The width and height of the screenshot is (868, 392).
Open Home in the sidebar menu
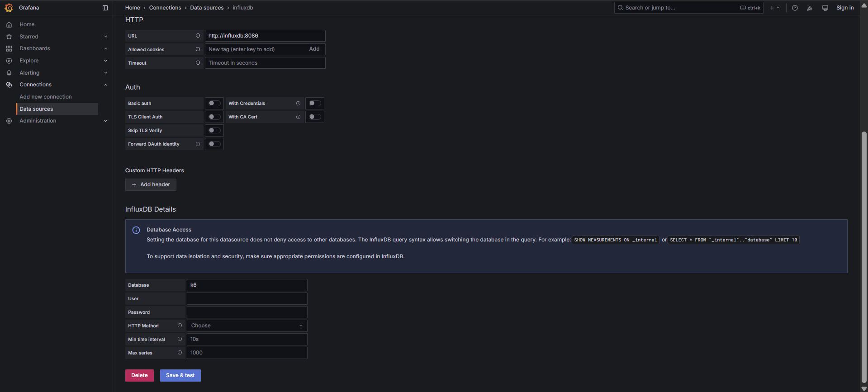tap(27, 24)
